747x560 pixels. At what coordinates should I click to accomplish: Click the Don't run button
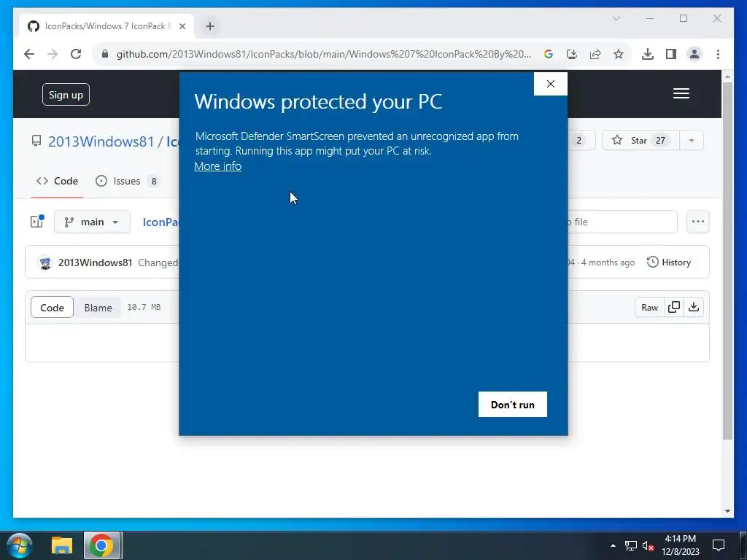coord(513,404)
